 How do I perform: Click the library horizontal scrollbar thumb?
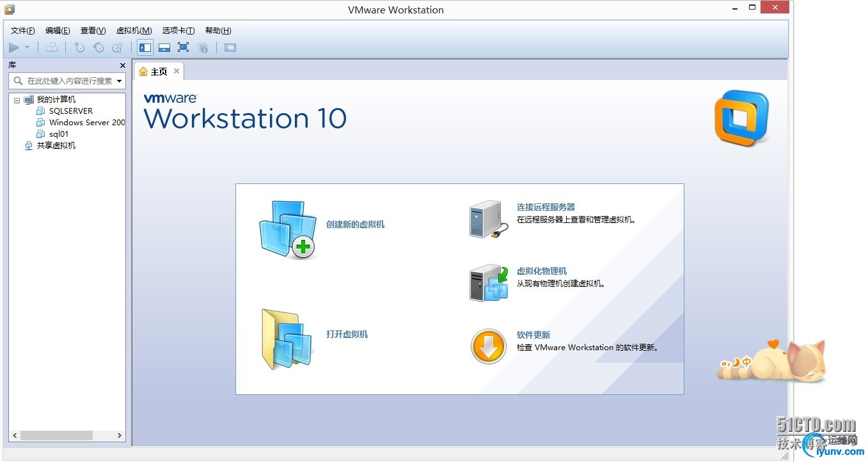tap(56, 435)
